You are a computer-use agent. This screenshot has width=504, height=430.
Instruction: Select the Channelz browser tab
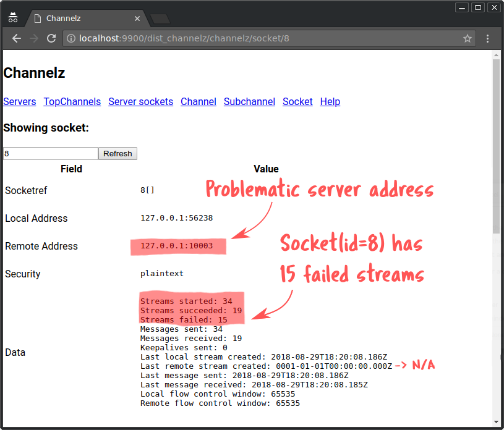coord(80,19)
